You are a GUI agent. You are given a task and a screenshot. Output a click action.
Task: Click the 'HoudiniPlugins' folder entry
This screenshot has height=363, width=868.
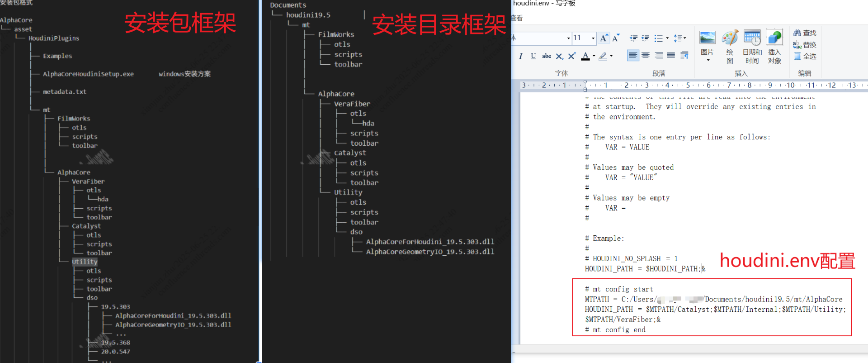54,38
